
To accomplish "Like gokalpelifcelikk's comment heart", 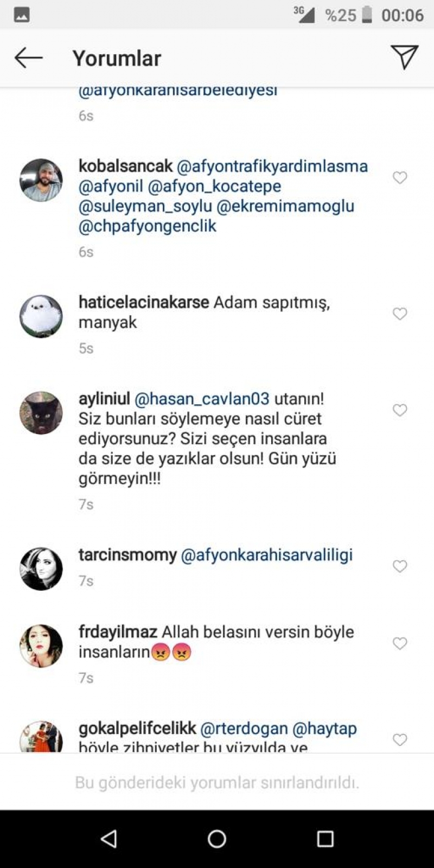I will [400, 741].
